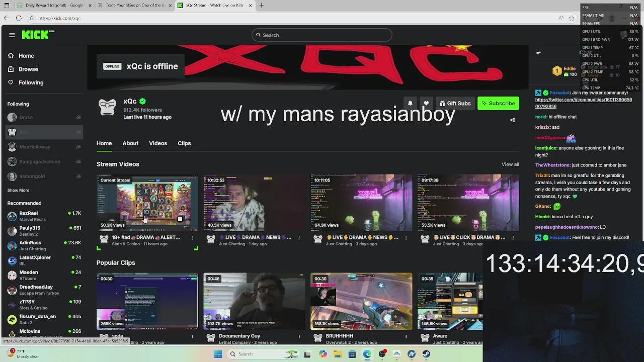This screenshot has height=362, width=644.
Task: Select MaxHolloway in the Following list
Action: tap(44, 147)
